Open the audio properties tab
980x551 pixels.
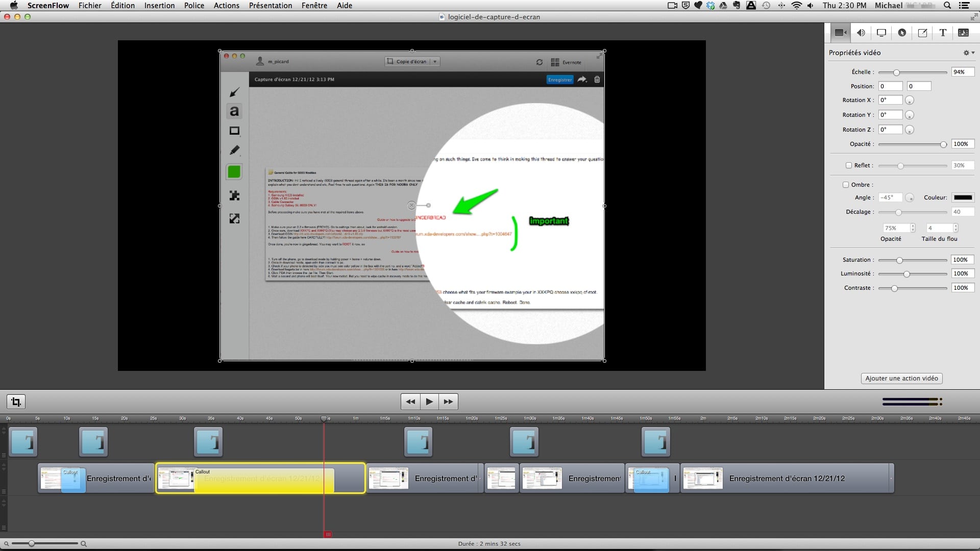(861, 33)
